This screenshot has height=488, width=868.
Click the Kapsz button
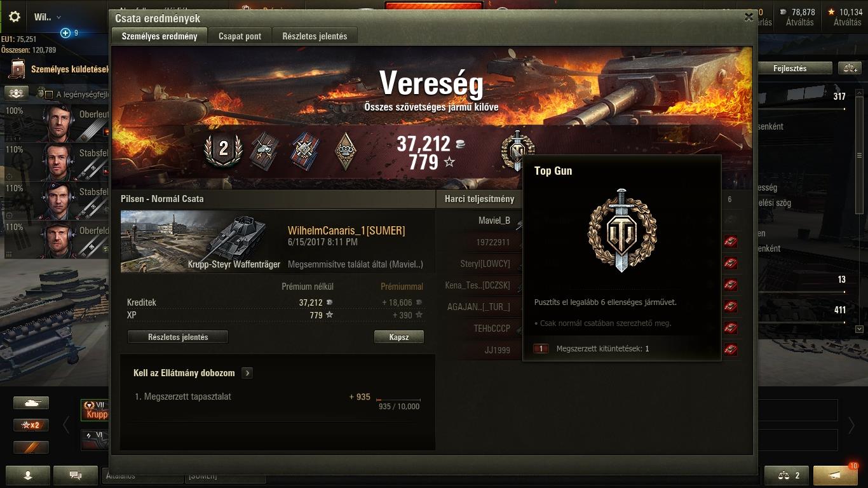399,337
